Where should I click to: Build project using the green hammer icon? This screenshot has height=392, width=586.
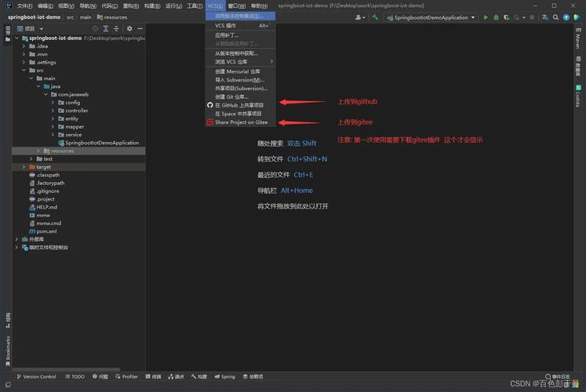click(375, 17)
